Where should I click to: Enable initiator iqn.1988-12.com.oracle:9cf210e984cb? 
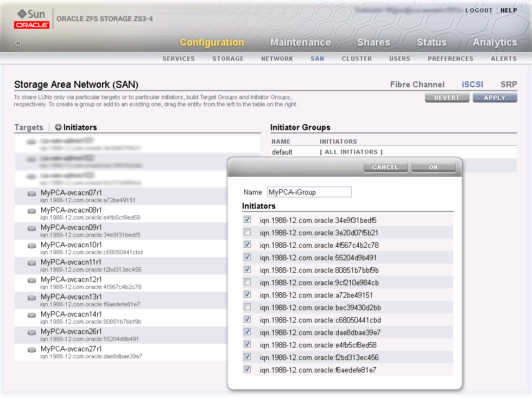coord(248,281)
